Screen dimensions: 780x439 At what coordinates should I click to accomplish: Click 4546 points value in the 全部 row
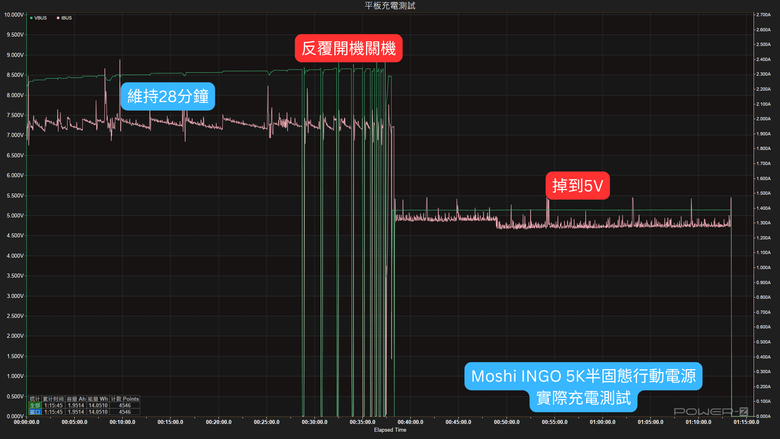tap(125, 405)
